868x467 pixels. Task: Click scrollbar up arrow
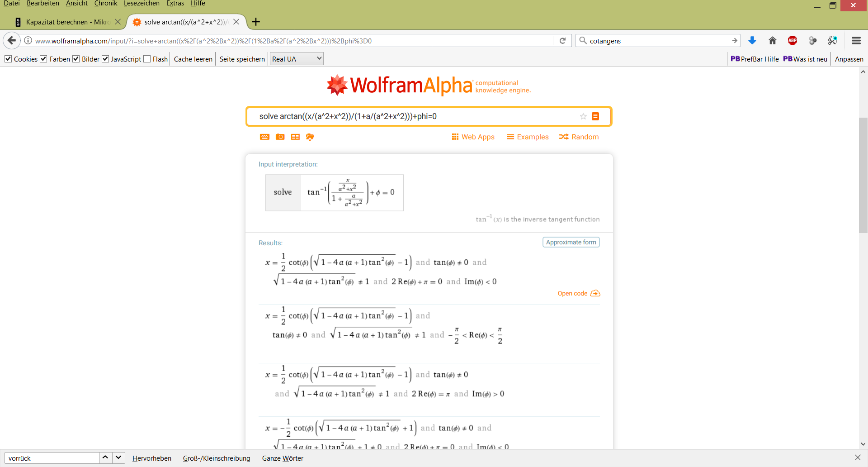coord(863,71)
